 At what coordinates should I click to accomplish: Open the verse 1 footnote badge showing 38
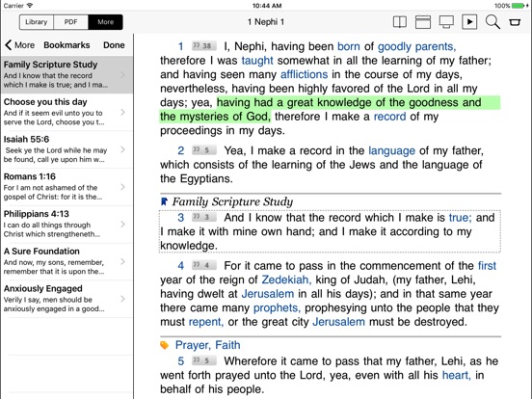(x=204, y=46)
